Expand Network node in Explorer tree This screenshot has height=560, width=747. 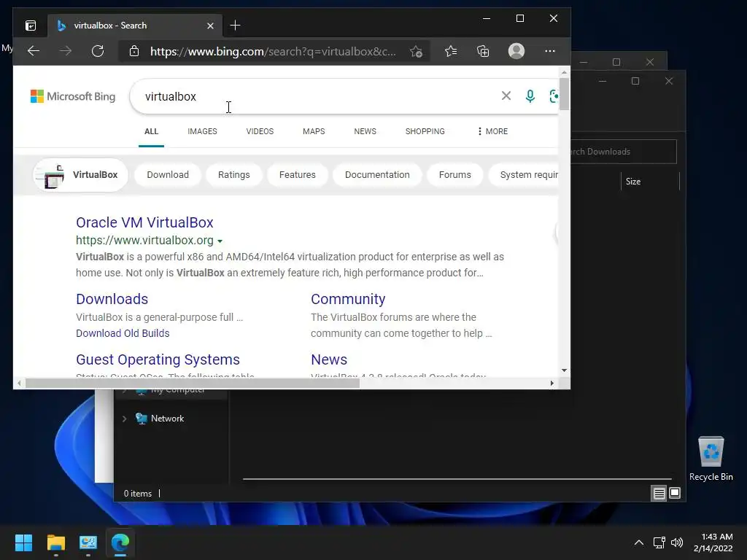[x=124, y=419]
